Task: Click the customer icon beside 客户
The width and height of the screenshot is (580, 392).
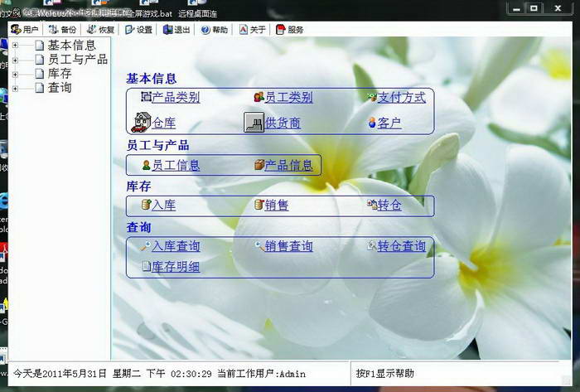Action: pos(373,123)
